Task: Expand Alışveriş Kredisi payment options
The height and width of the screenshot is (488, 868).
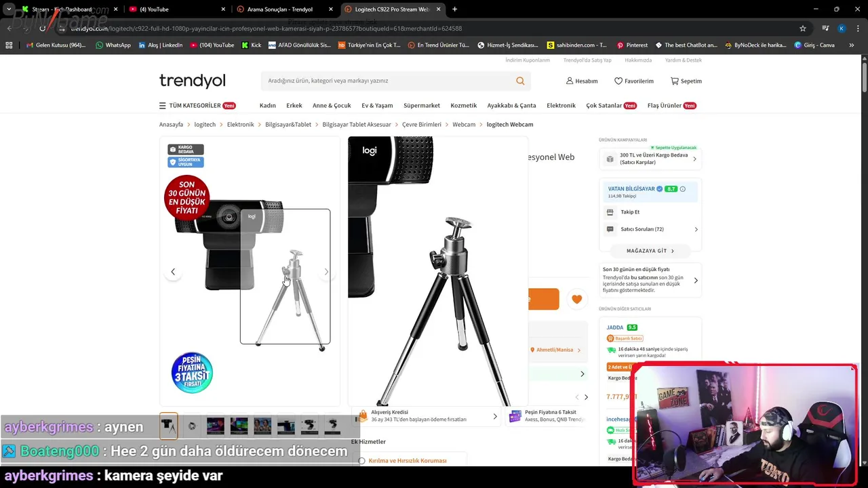Action: pos(428,416)
